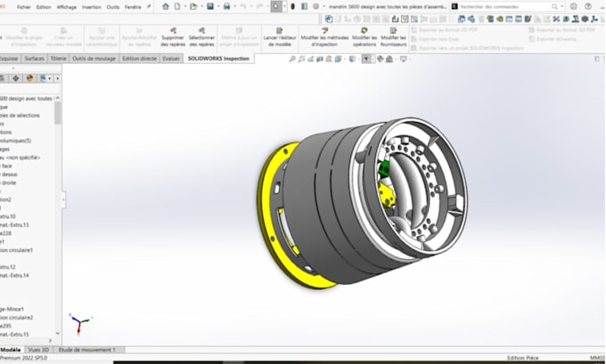
Task: Click the Edit appearance color ball icon
Action: coord(381,59)
